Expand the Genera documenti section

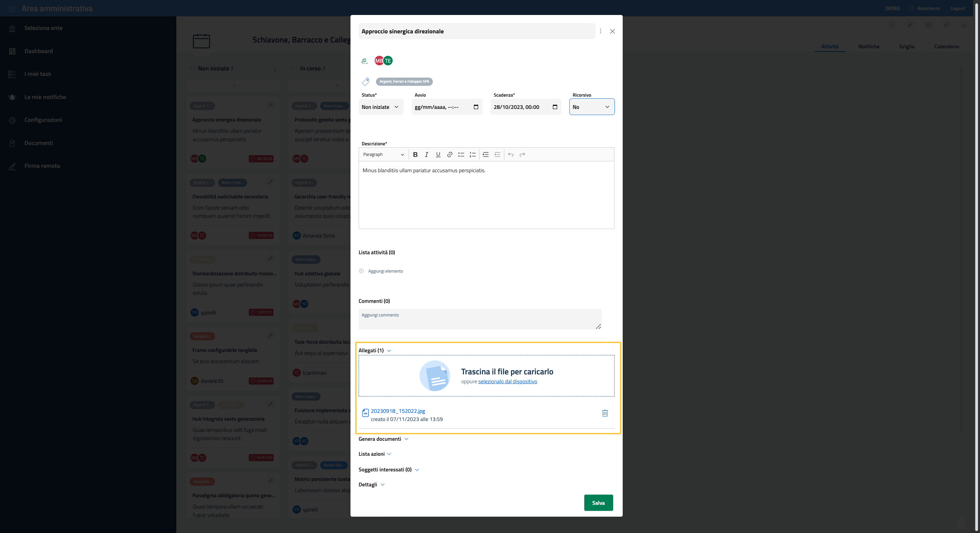[383, 439]
